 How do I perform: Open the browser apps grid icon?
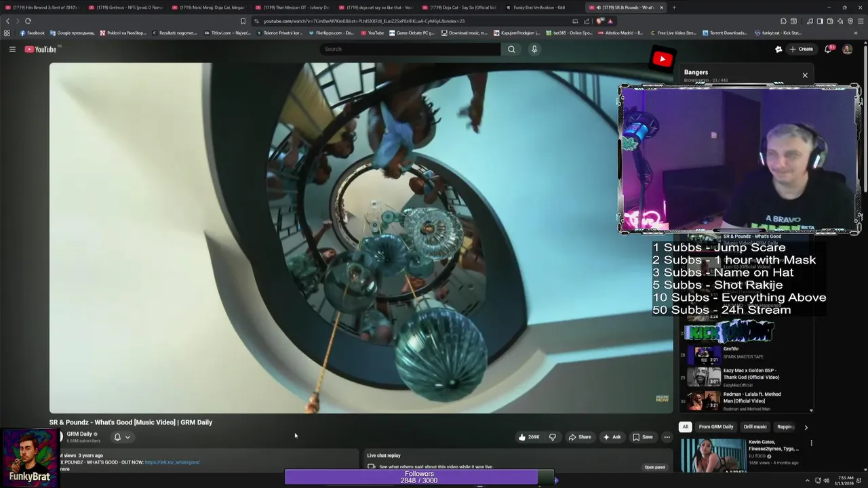tap(7, 33)
